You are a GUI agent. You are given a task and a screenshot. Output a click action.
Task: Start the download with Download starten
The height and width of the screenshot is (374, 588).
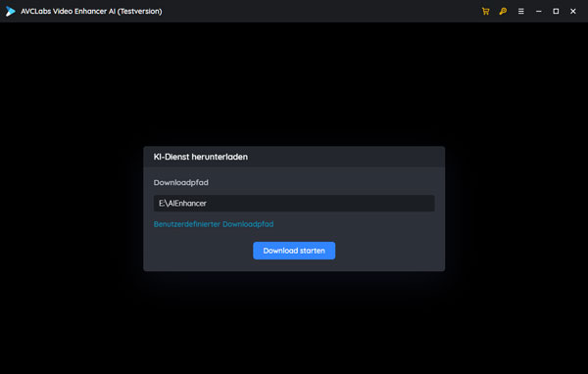[294, 251]
